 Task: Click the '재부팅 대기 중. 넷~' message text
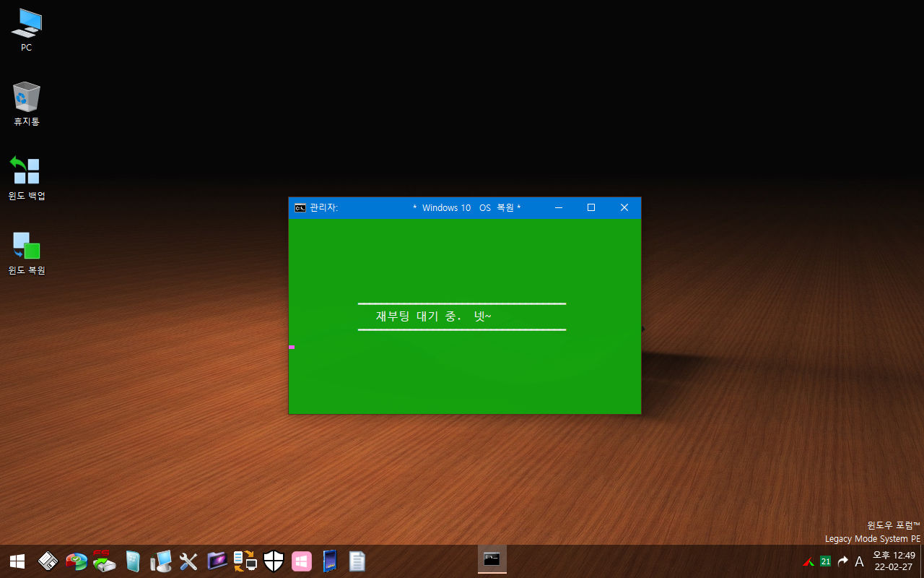(x=433, y=316)
